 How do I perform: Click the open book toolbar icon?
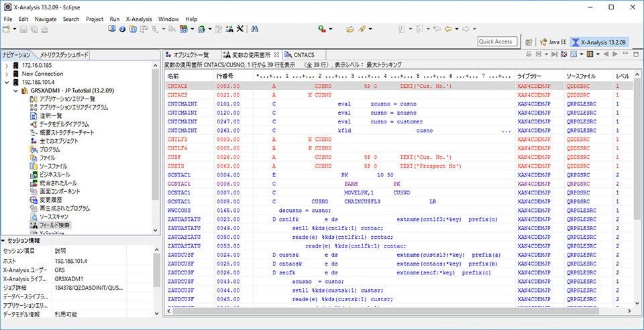(x=112, y=29)
